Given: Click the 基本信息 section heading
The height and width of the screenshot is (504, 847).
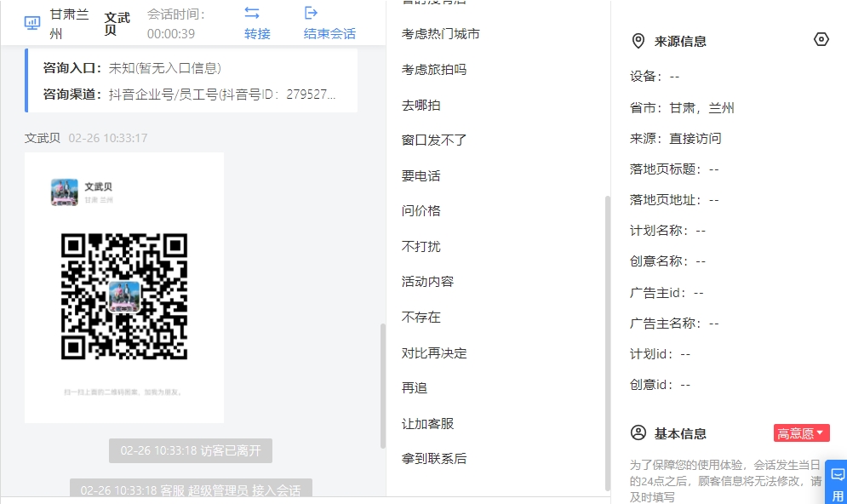Looking at the screenshot, I should coord(680,434).
